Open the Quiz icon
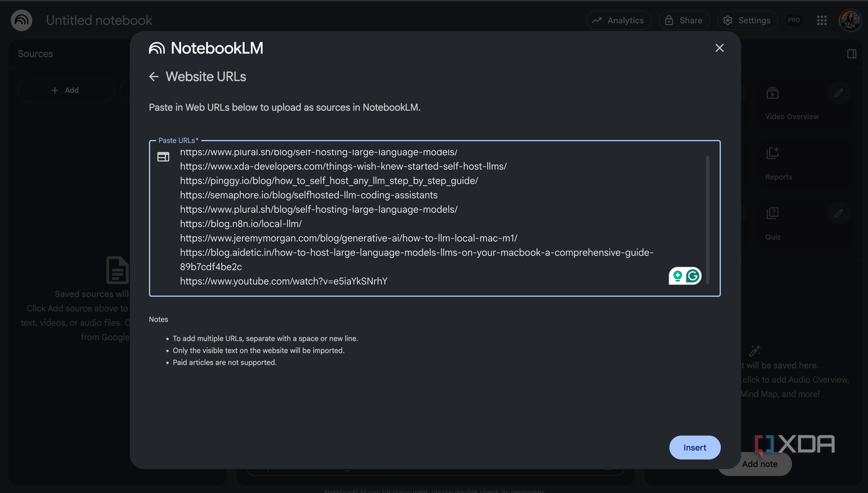The width and height of the screenshot is (868, 493). coord(772,213)
